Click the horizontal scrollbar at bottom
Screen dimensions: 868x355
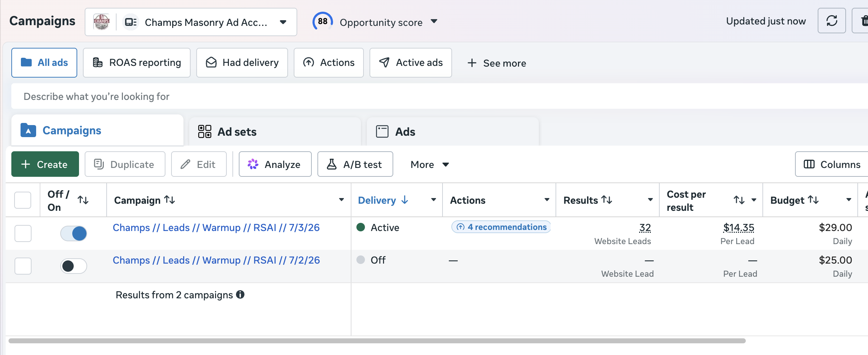tap(377, 341)
